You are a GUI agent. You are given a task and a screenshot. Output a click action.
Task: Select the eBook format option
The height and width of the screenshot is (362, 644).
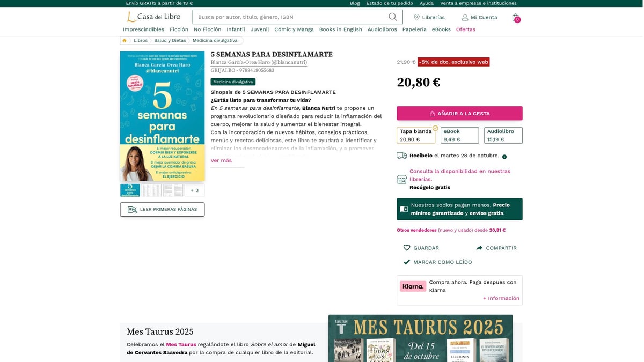(x=459, y=135)
